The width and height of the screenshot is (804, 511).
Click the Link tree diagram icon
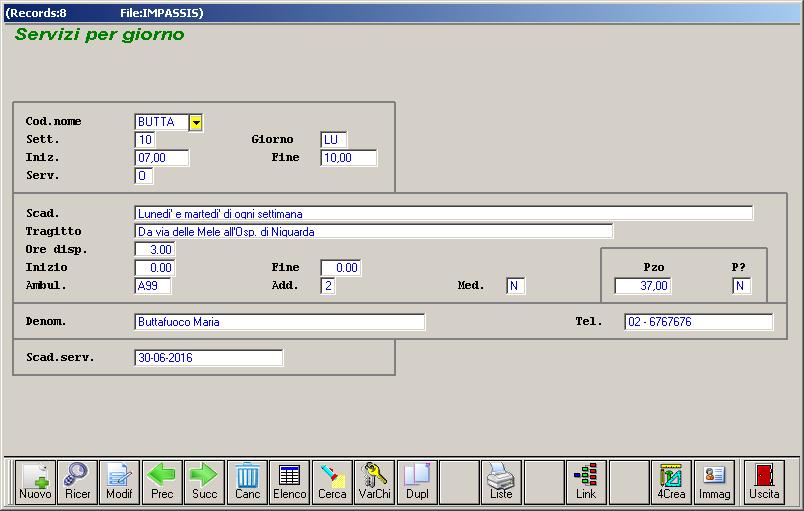(586, 482)
